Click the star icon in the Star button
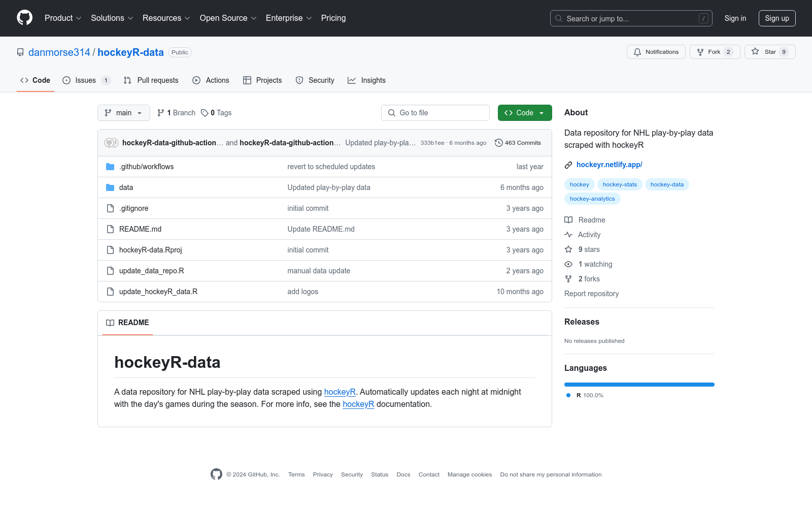The image size is (812, 508). pos(755,52)
